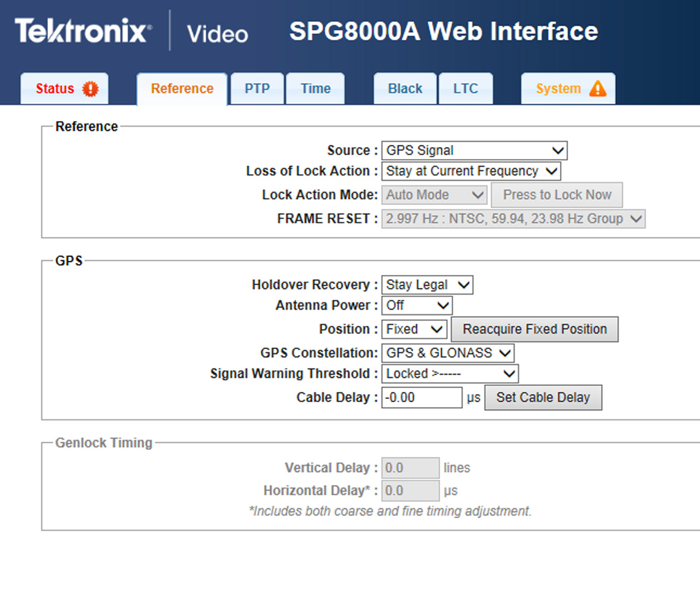Select the Reference tab

coord(182,89)
